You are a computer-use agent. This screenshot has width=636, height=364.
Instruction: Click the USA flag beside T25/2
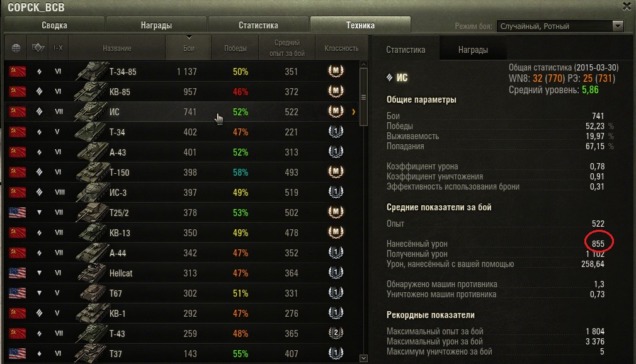pos(16,213)
